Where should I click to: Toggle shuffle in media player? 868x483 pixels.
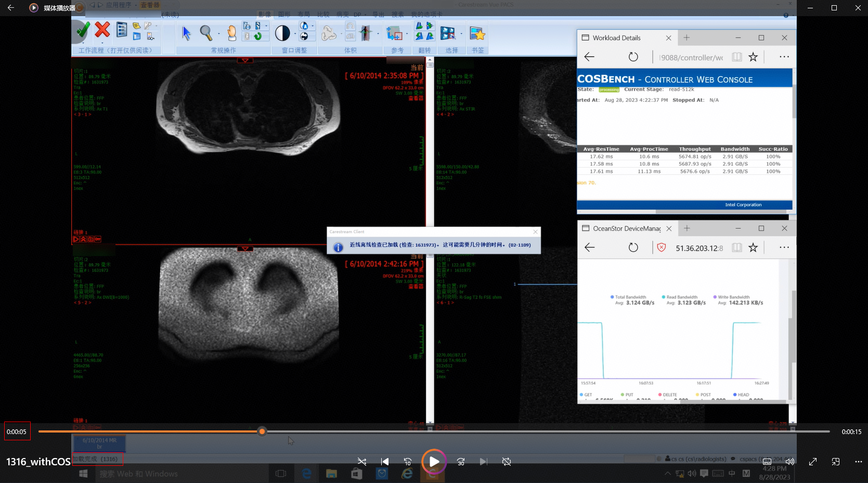[x=362, y=462]
